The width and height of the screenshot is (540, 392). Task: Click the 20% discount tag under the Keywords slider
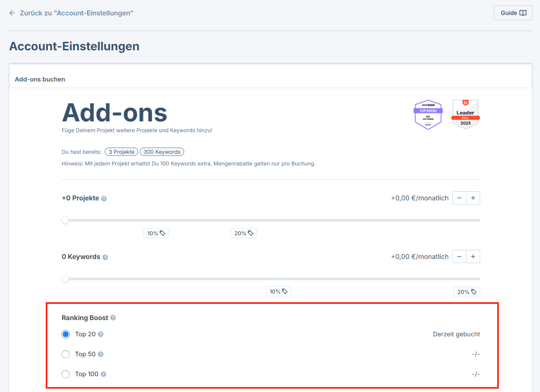pos(466,291)
